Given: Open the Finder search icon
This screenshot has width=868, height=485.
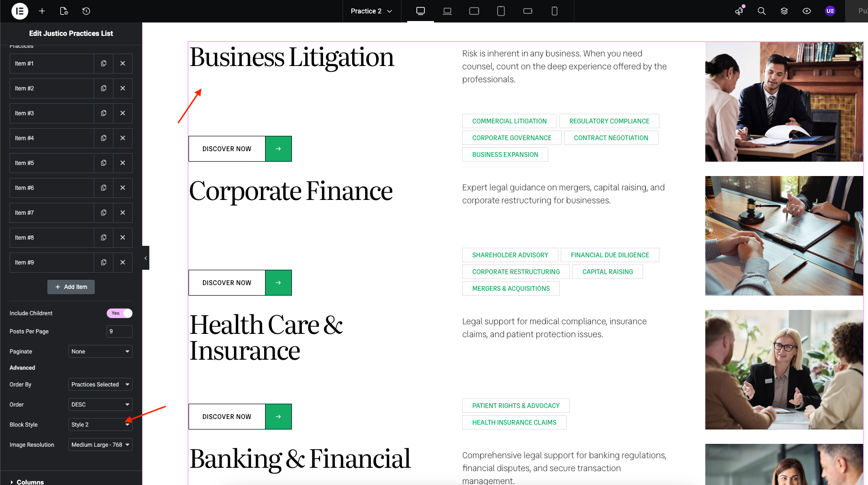Looking at the screenshot, I should [761, 11].
